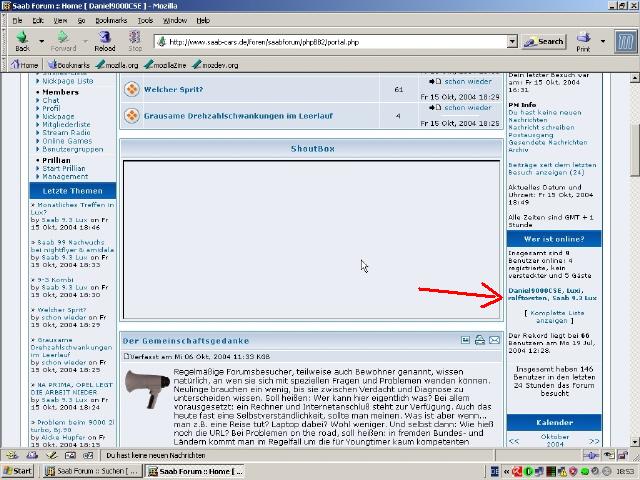Open the Edit menu

pos(38,20)
